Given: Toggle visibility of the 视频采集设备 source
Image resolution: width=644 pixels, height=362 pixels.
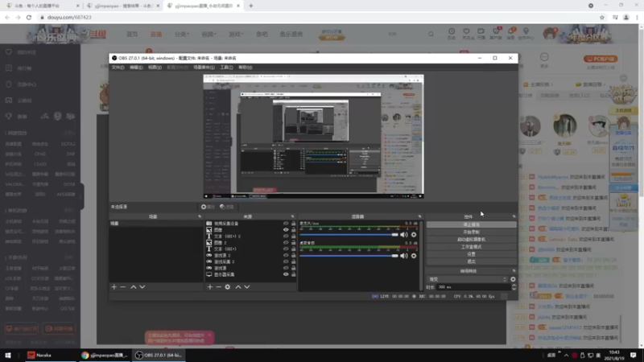Looking at the screenshot, I should pyautogui.click(x=286, y=224).
